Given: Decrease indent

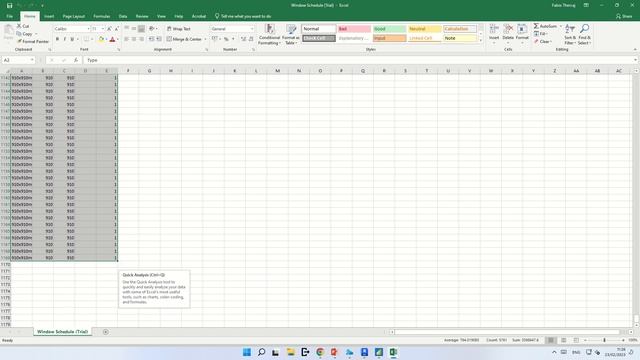Looking at the screenshot, I should (x=151, y=39).
